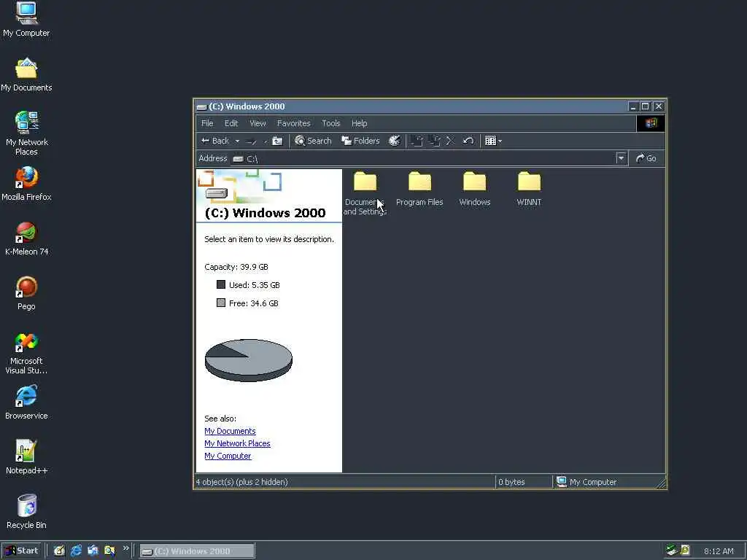
Task: Select the Windows folder
Action: click(x=474, y=189)
